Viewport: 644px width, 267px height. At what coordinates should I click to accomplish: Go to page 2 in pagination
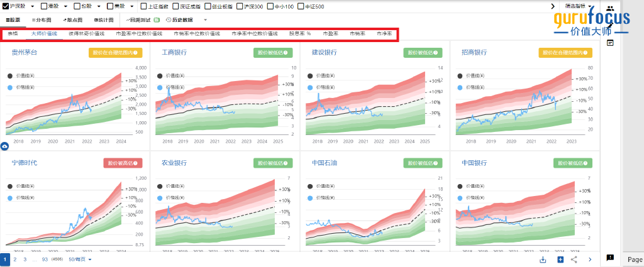click(x=15, y=259)
